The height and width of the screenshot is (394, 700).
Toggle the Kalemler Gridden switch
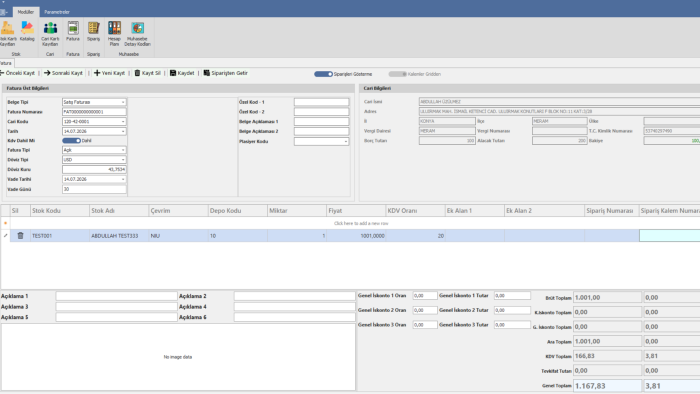[x=397, y=74]
